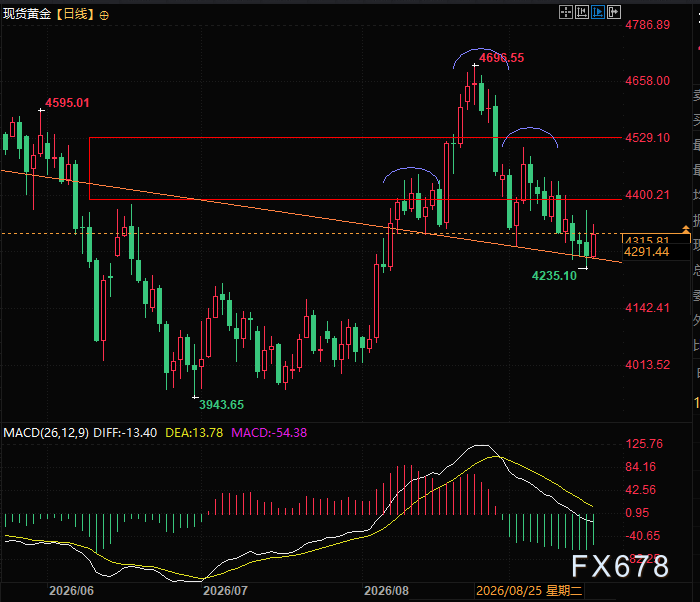Click the 0.95 MACD axis value
The image size is (700, 602).
click(637, 513)
